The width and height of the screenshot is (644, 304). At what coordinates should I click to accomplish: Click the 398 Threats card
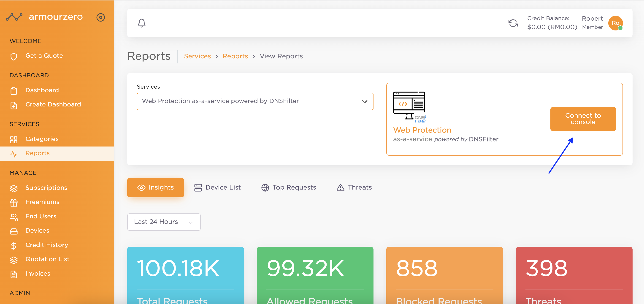click(x=574, y=275)
